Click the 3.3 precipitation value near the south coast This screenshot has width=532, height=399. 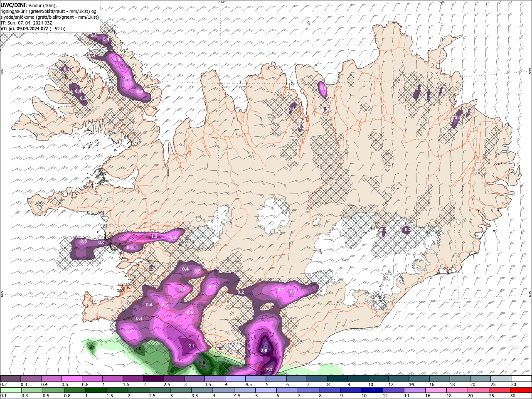point(269,369)
